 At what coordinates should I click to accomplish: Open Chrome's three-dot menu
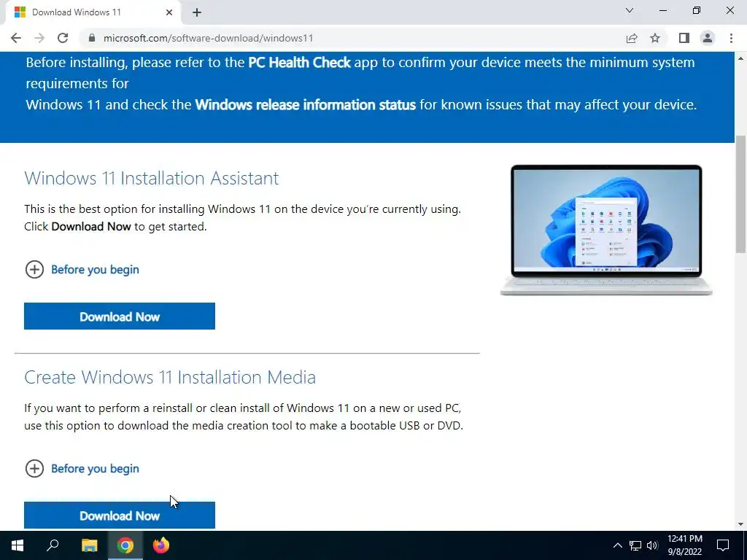pos(731,38)
